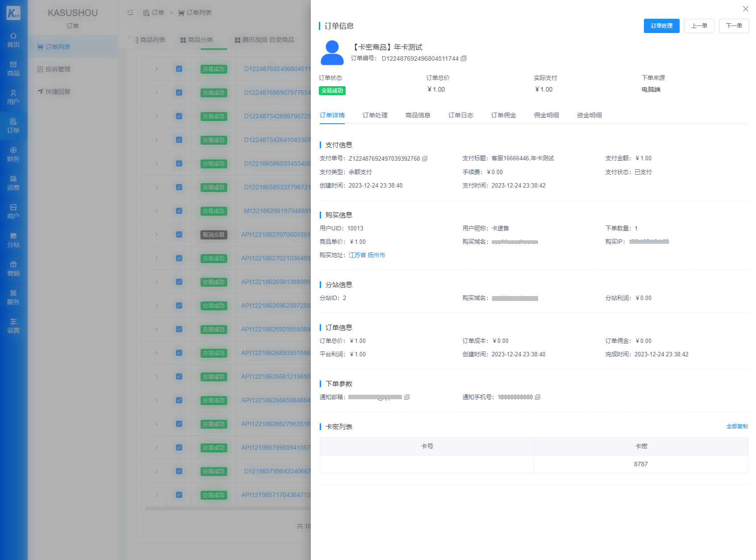The width and height of the screenshot is (756, 560).
Task: Click the 全部复制 link
Action: click(737, 426)
